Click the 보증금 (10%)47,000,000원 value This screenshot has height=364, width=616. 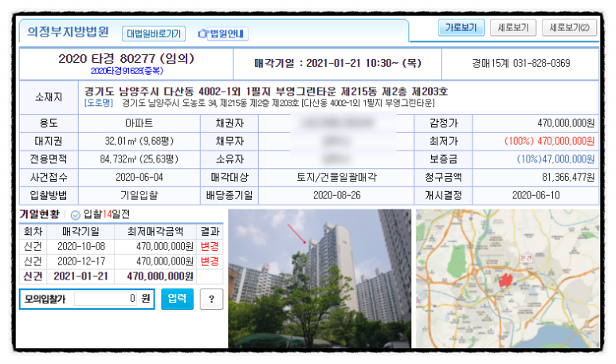555,159
